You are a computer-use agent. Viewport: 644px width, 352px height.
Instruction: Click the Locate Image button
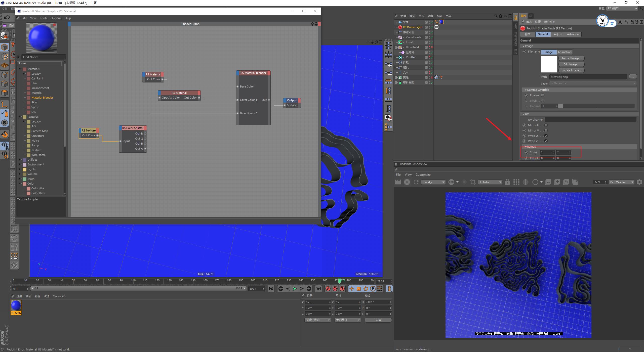(x=571, y=70)
